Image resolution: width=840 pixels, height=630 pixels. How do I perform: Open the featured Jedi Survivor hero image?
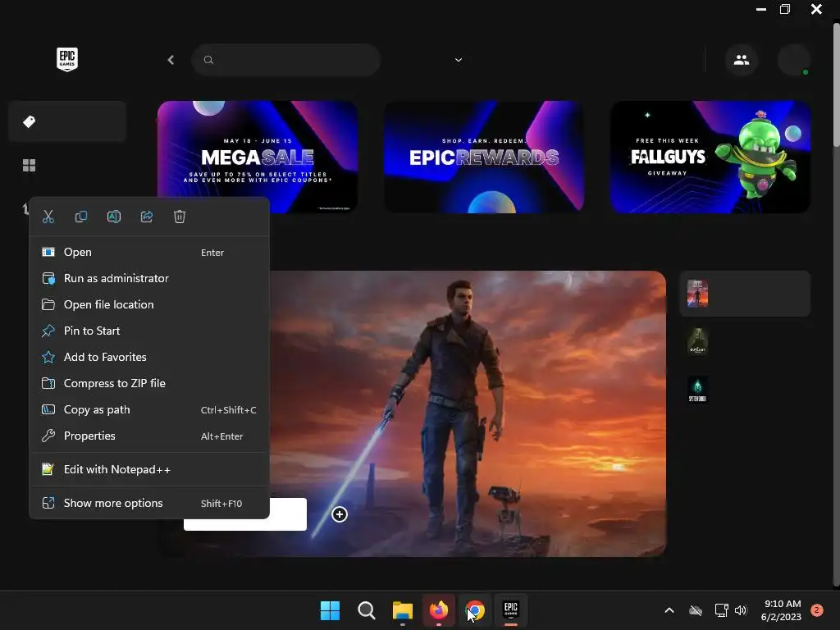coord(468,413)
